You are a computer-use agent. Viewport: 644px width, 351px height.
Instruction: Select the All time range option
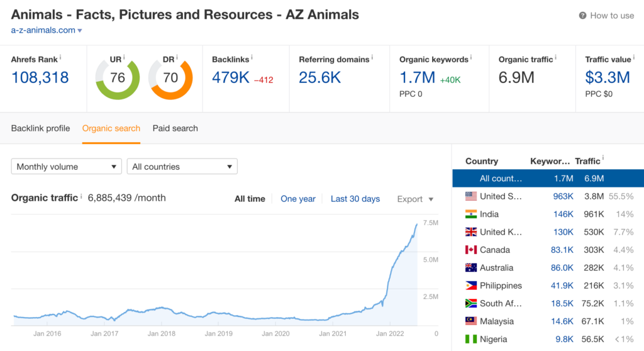pos(250,199)
